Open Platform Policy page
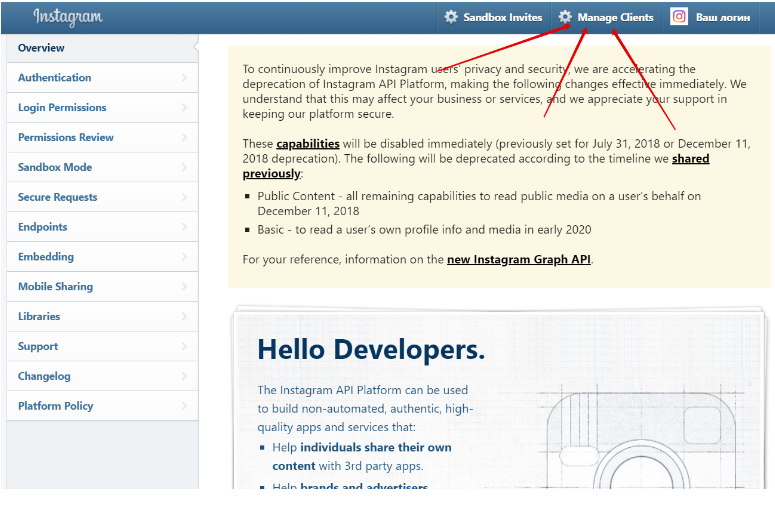Image resolution: width=775 pixels, height=506 pixels. pos(103,406)
